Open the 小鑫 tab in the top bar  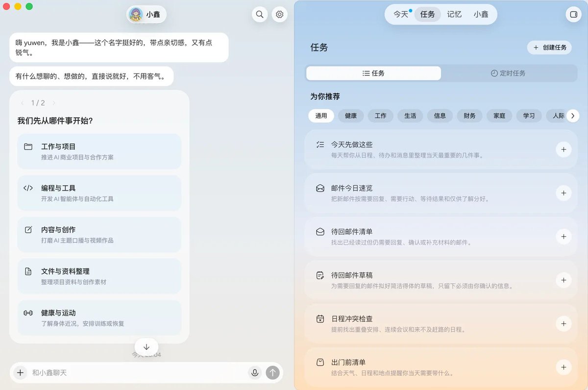pyautogui.click(x=481, y=15)
